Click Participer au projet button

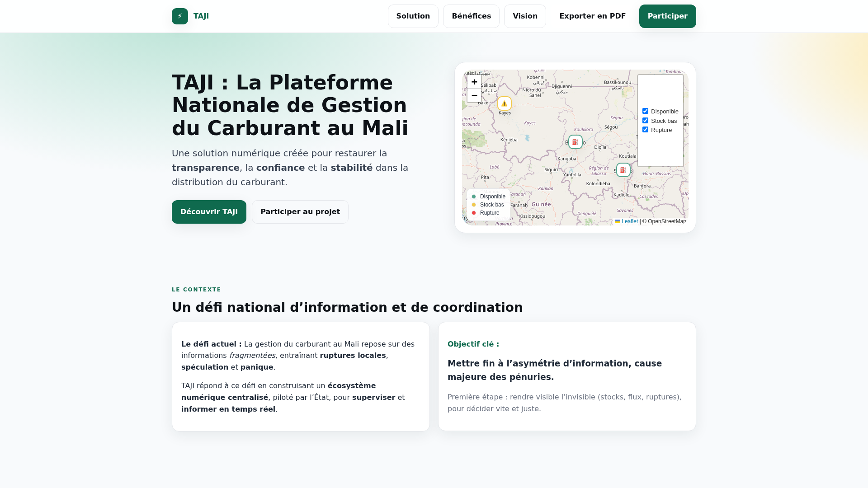[x=300, y=212]
